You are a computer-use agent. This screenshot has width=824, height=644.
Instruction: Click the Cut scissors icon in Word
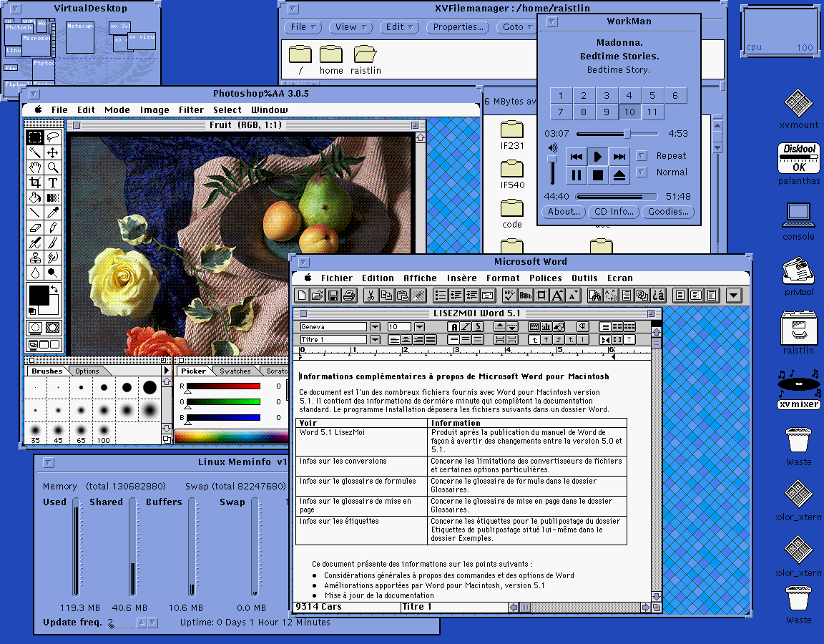tap(371, 295)
